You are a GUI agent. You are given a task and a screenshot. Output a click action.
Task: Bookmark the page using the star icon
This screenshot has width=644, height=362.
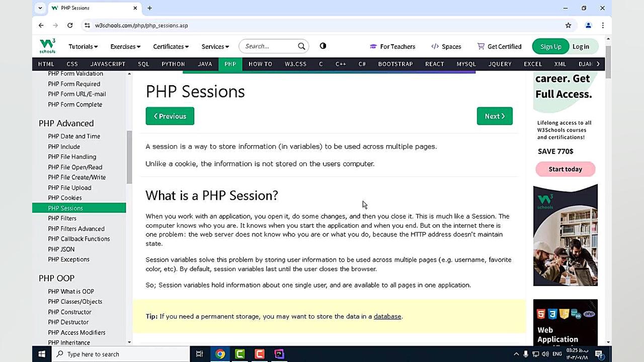pyautogui.click(x=568, y=25)
